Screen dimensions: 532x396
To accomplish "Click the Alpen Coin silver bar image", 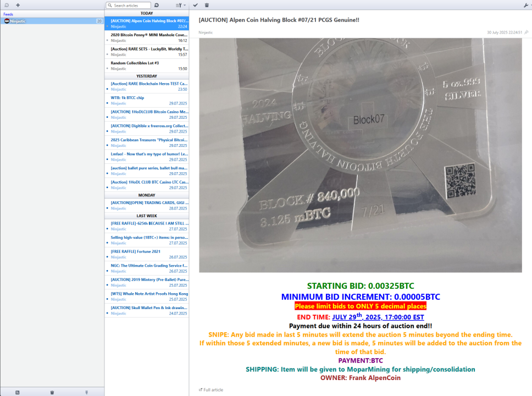I will [x=361, y=155].
